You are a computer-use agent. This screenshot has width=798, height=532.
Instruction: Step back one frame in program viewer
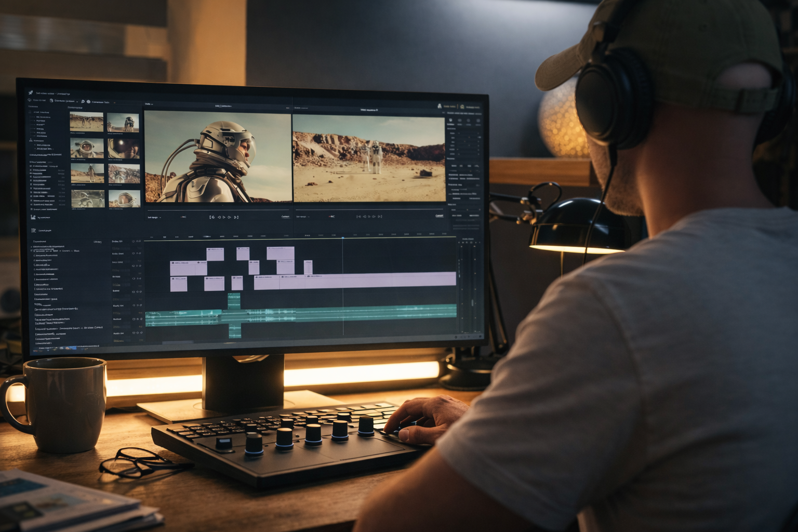pos(364,216)
